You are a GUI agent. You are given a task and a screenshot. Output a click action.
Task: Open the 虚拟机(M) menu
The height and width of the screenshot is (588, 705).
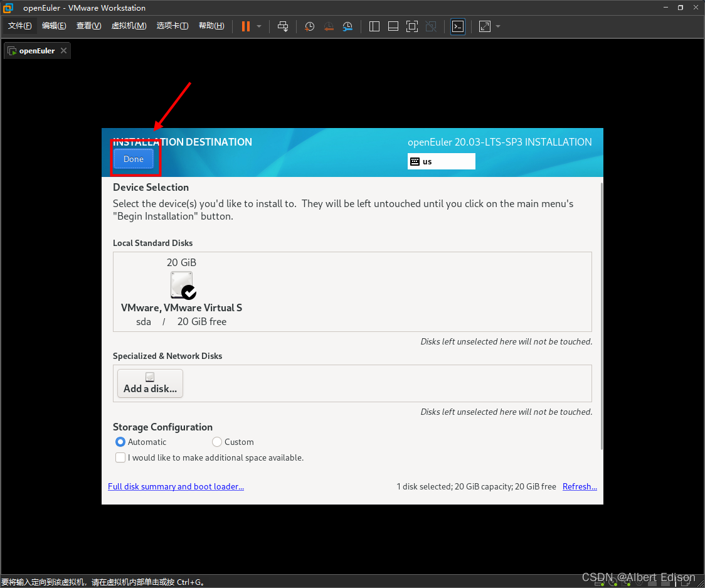click(129, 26)
